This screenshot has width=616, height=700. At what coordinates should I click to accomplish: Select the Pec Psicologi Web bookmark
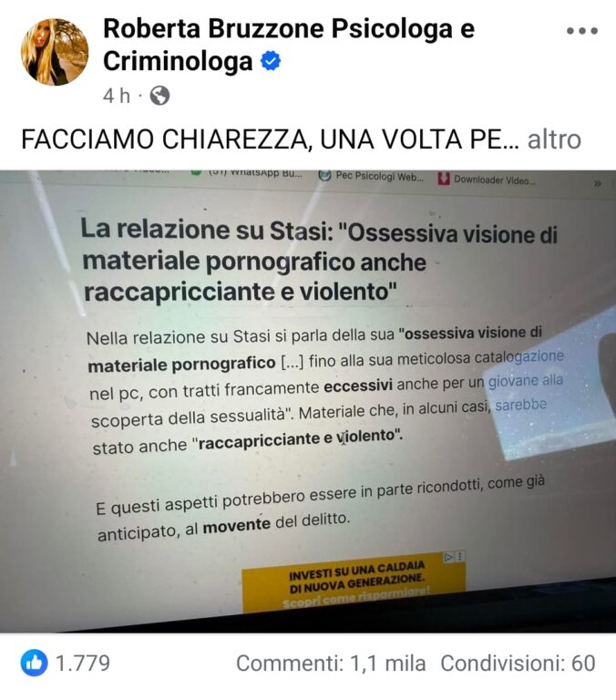[372, 176]
